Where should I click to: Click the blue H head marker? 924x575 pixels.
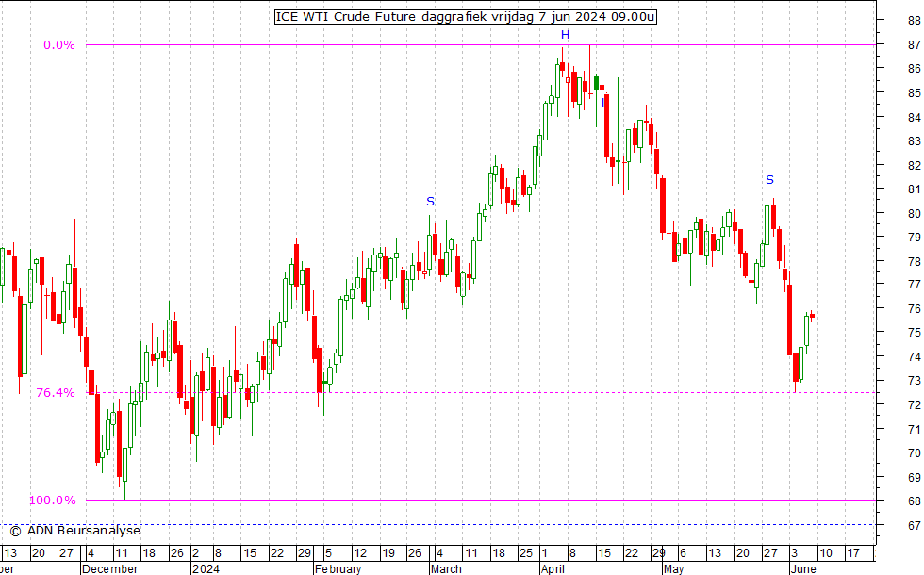565,35
